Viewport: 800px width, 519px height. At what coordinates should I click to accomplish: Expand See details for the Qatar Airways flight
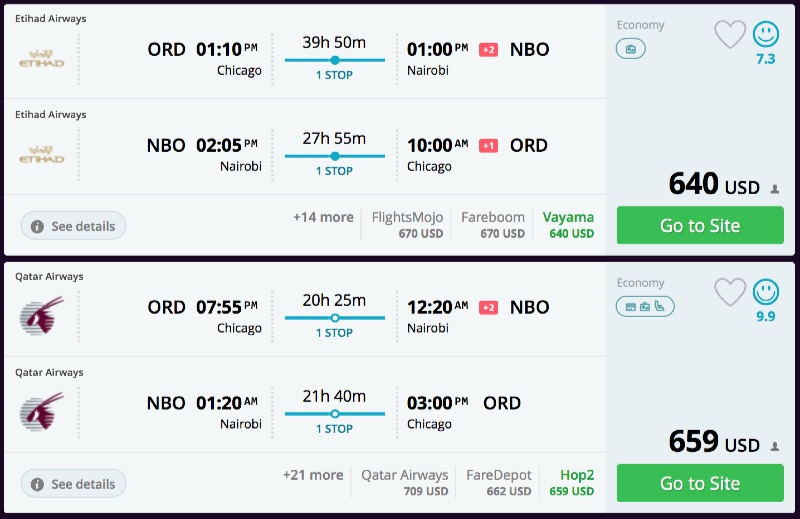[73, 484]
